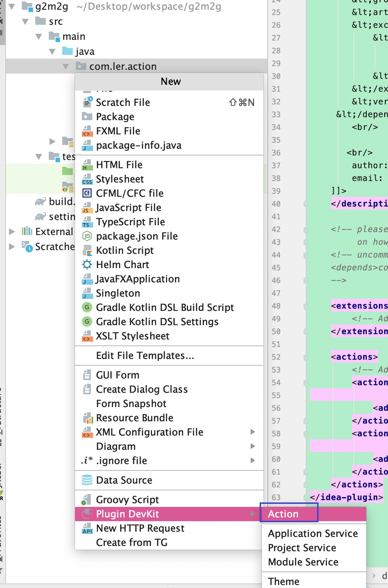388x588 pixels.
Task: Click the New HTTP Request API icon
Action: (87, 528)
